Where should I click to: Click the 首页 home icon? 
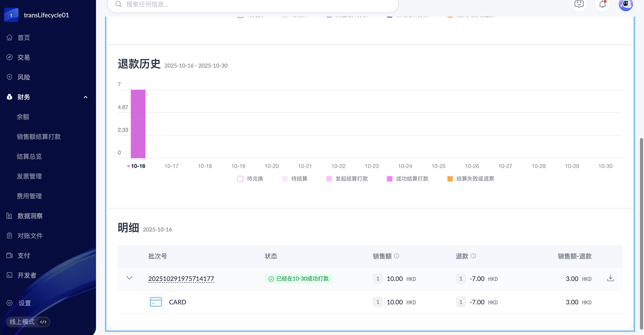[9, 37]
